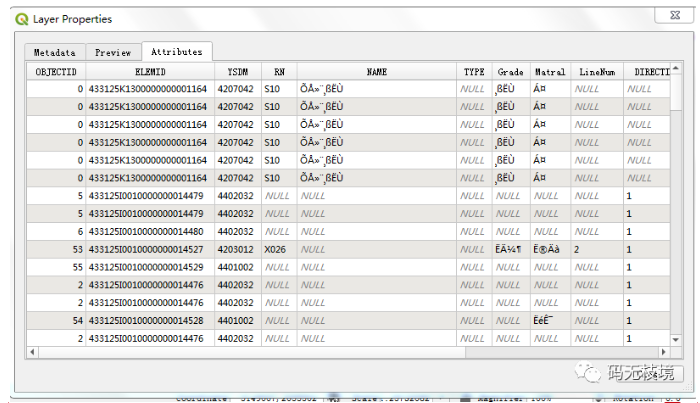Click the horizontal scrollbar right arrow
Screen dimensions: 700x403
tap(664, 352)
